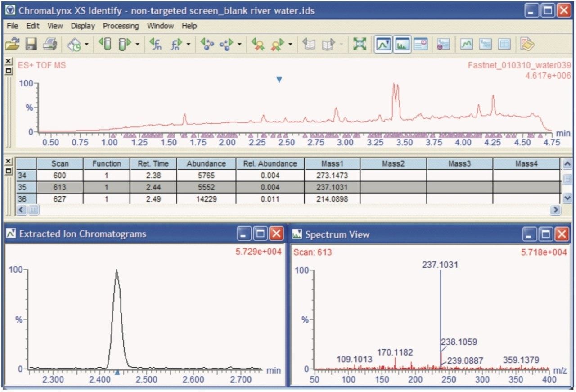This screenshot has width=576, height=392.
Task: Click the Ret. Time column header
Action: [x=153, y=164]
